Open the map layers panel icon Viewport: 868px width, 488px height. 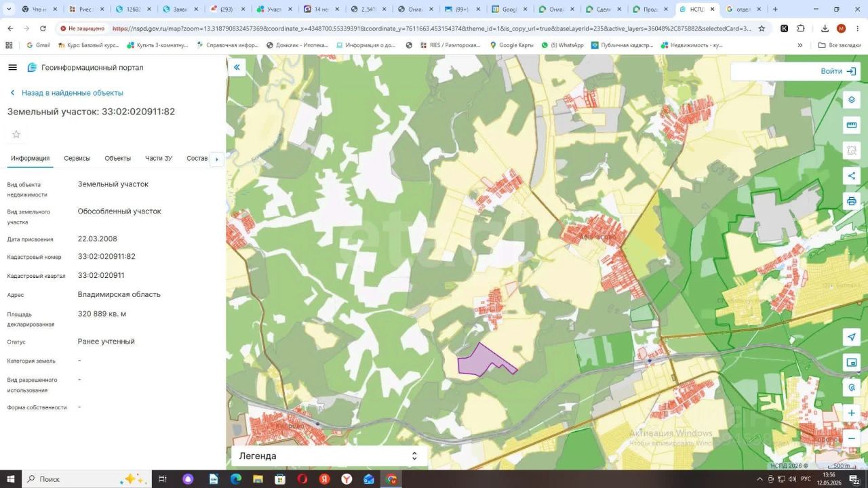[852, 100]
